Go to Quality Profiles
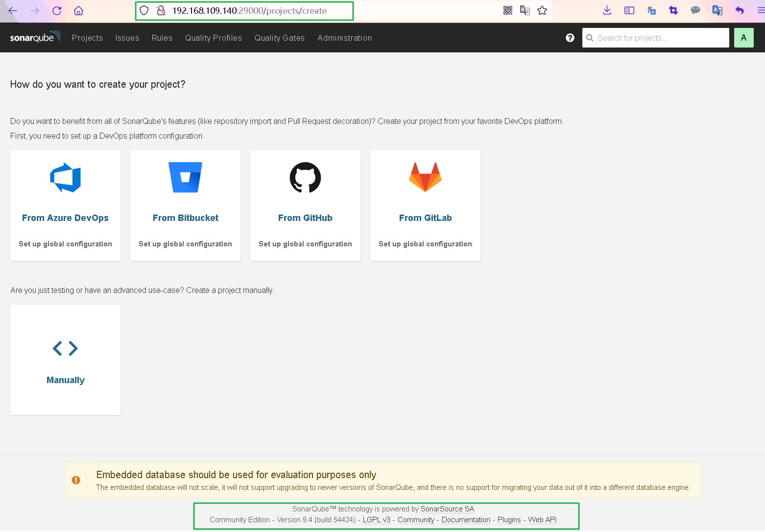 (x=214, y=38)
